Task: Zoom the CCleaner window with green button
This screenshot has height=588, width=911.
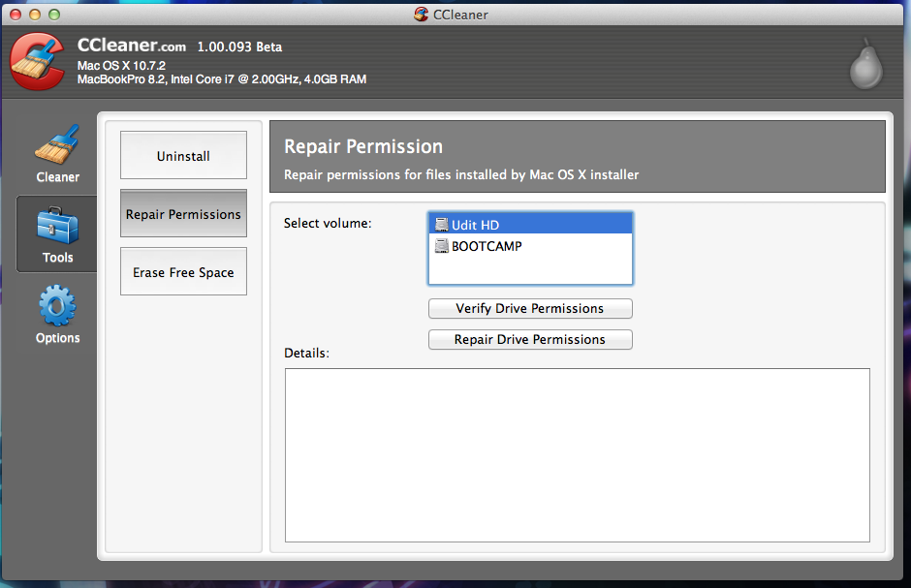Action: click(x=54, y=15)
